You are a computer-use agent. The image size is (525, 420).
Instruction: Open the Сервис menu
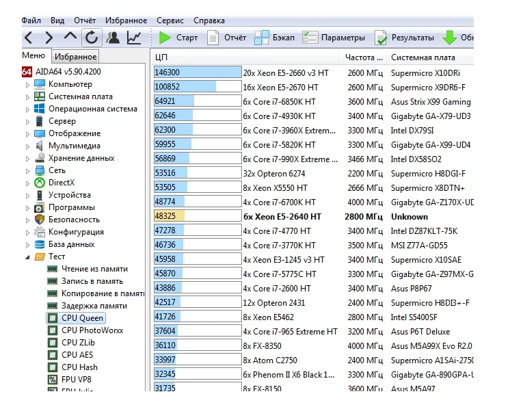tap(170, 21)
